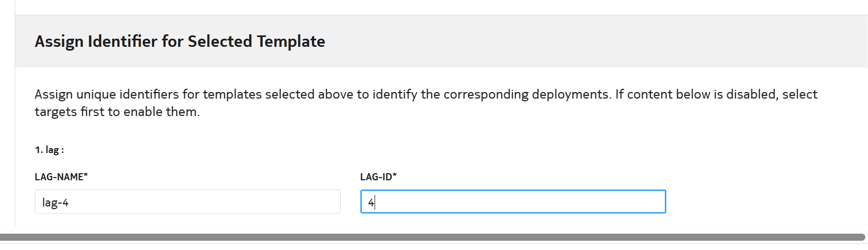Click the word 'Template' in the heading
Screen dimensions: 868x250
291,41
